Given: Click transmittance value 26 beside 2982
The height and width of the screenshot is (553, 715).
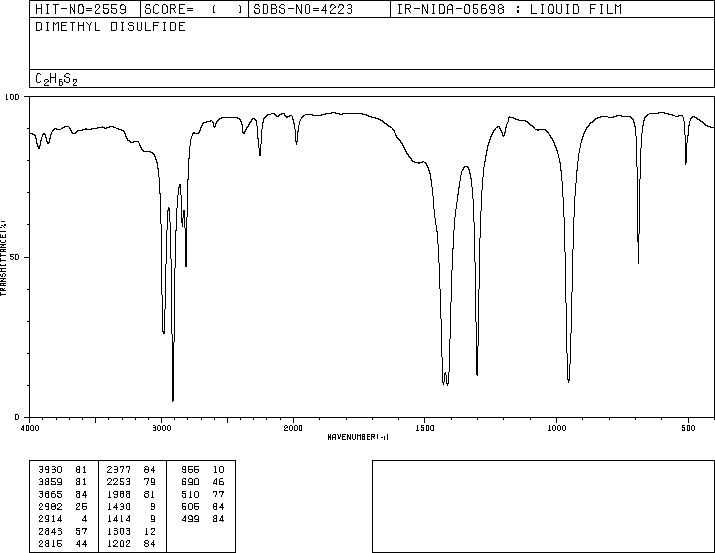Looking at the screenshot, I should [x=81, y=506].
